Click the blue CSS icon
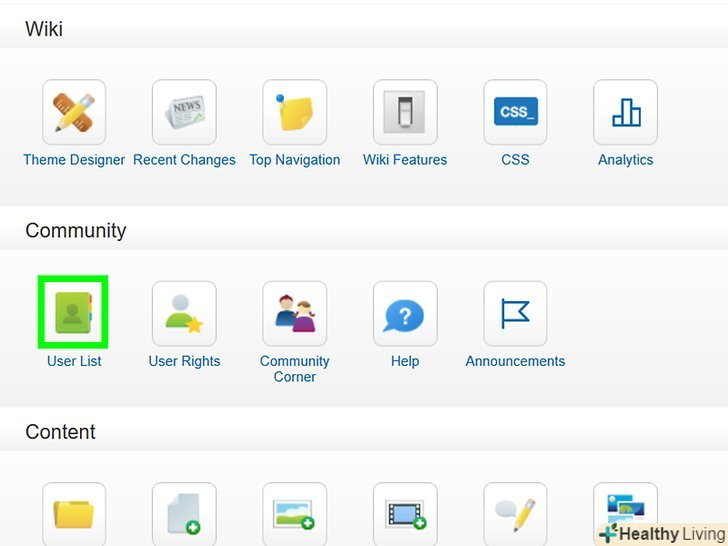This screenshot has width=728, height=546. coord(515,112)
